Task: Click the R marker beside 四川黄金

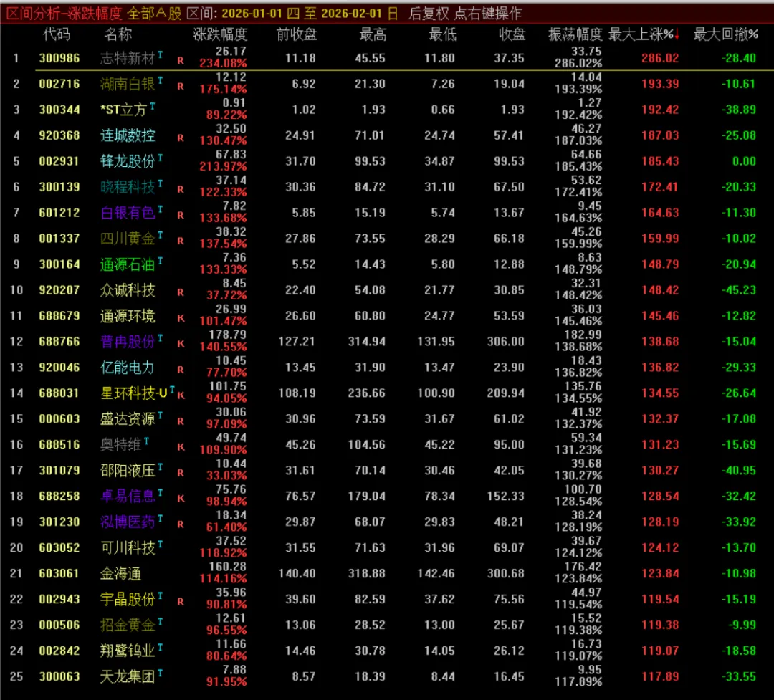Action: coord(181,241)
